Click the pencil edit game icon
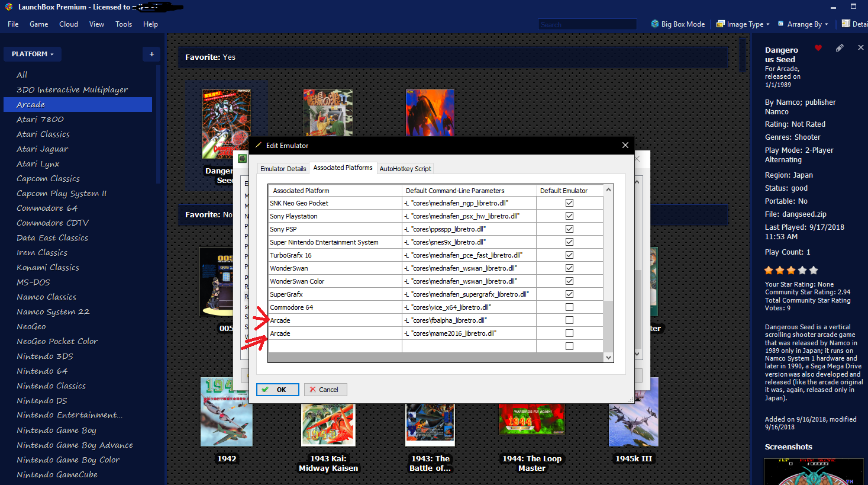 click(x=840, y=48)
